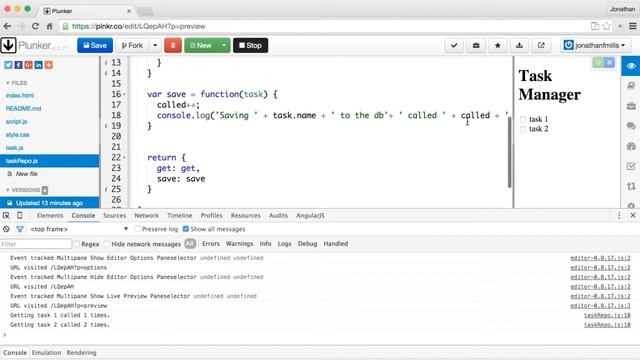
Task: Toggle the console filter funnel icon
Action: [x=20, y=229]
